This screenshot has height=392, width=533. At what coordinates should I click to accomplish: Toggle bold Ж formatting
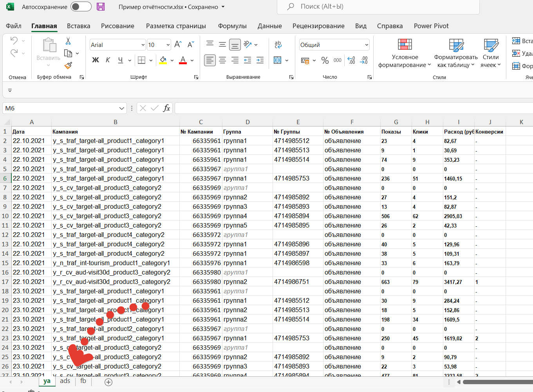point(96,60)
